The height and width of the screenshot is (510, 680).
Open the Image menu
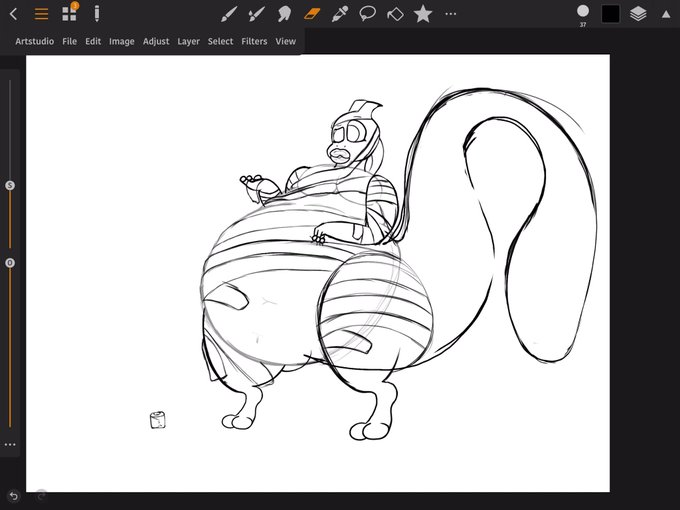coord(121,42)
